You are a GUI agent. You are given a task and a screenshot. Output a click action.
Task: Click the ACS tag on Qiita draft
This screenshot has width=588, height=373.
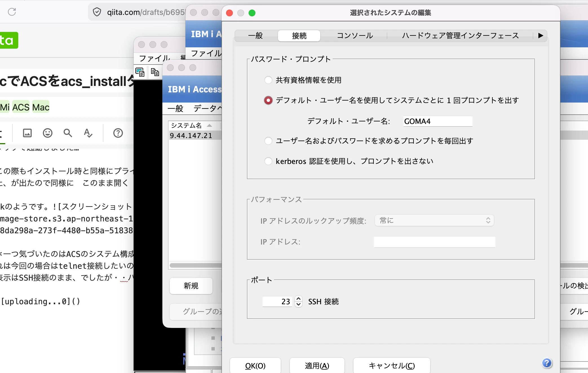(21, 107)
